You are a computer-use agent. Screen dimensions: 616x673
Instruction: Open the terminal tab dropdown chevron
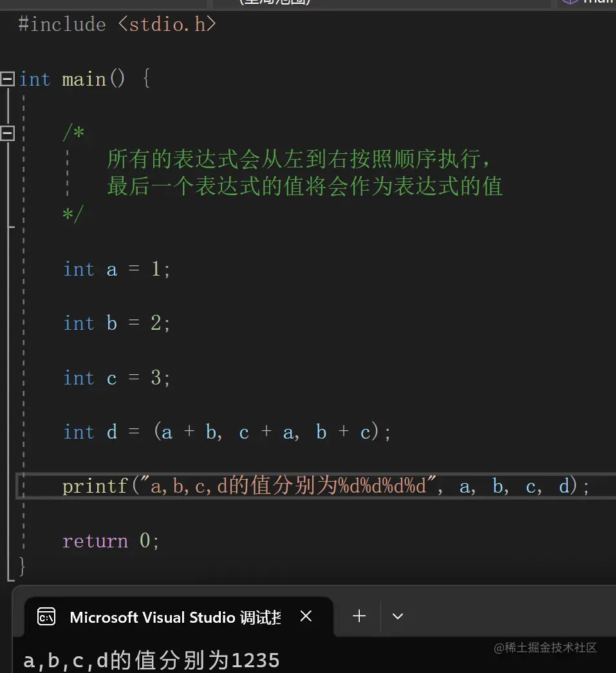(398, 616)
